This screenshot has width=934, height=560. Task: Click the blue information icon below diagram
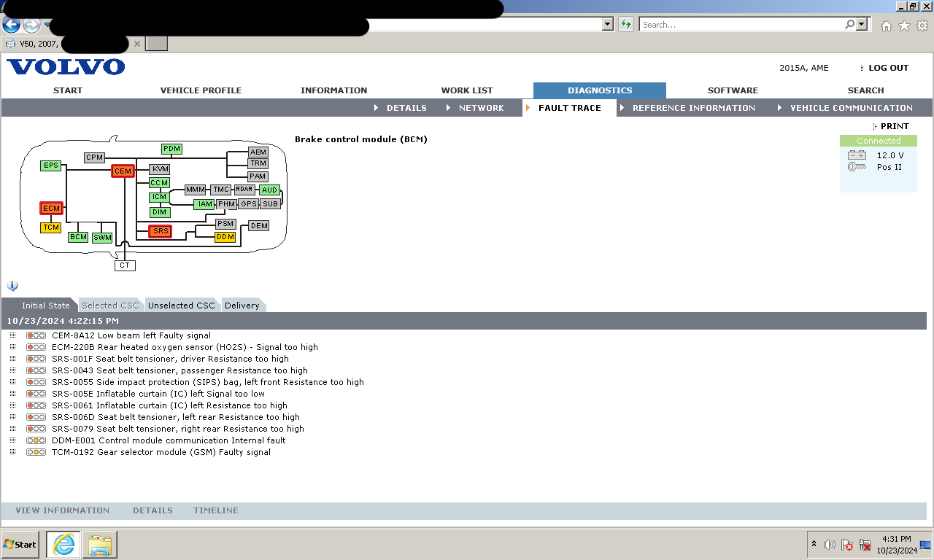pyautogui.click(x=12, y=286)
